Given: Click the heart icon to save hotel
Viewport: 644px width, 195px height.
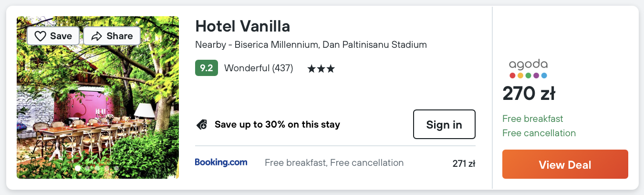Looking at the screenshot, I should tap(41, 36).
